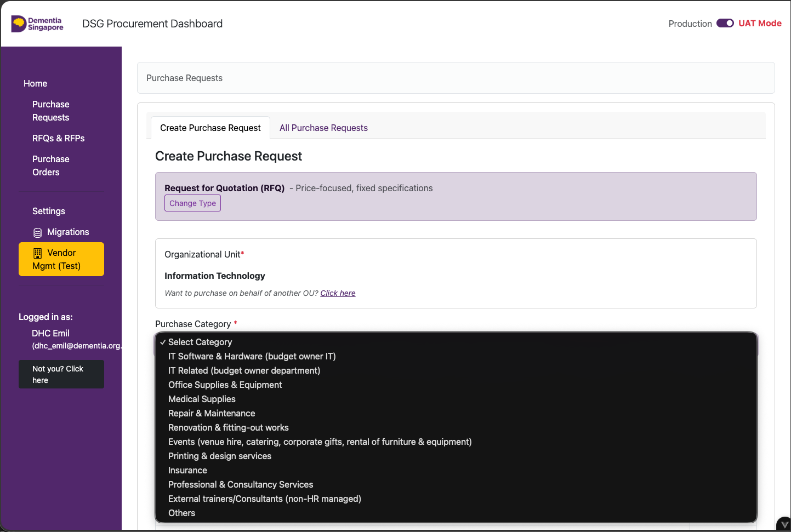The image size is (791, 532).
Task: Select Medical Supplies option
Action: (456, 399)
